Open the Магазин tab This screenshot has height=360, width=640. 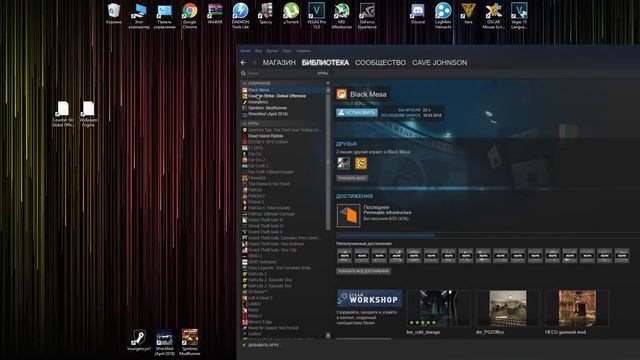point(279,62)
